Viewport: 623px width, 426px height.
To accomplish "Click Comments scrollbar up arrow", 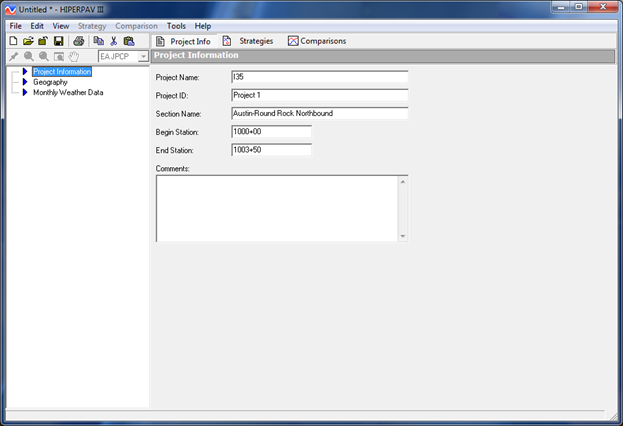I will coord(403,182).
